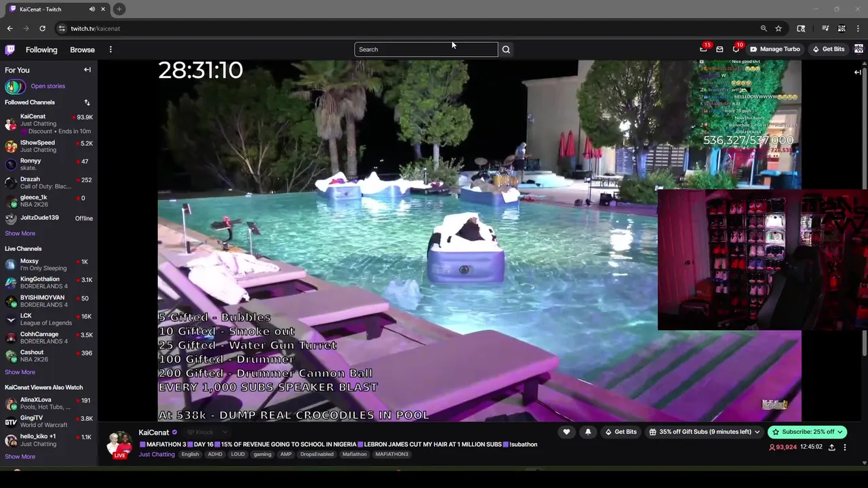Mute the KaiCenat tab audio
The height and width of the screenshot is (488, 868).
[92, 9]
